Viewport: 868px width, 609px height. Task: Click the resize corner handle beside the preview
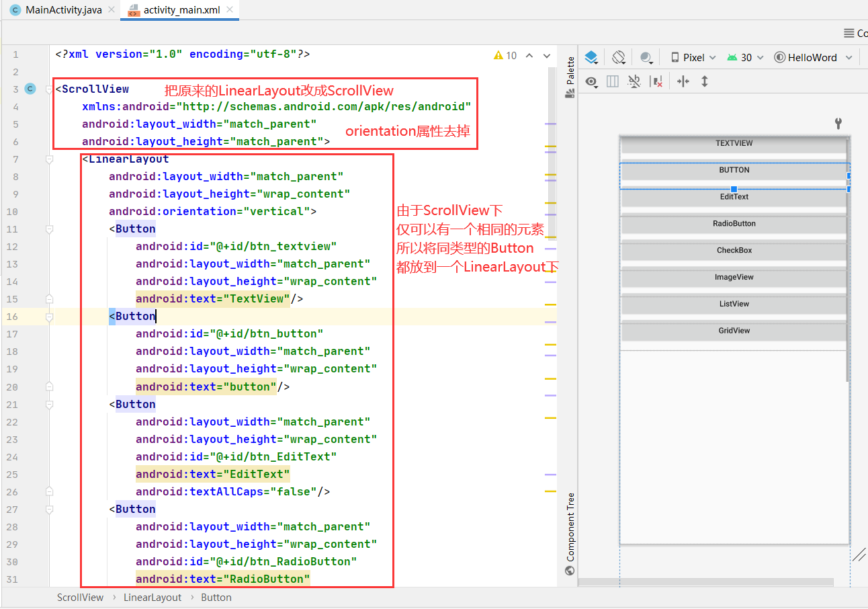tap(859, 554)
